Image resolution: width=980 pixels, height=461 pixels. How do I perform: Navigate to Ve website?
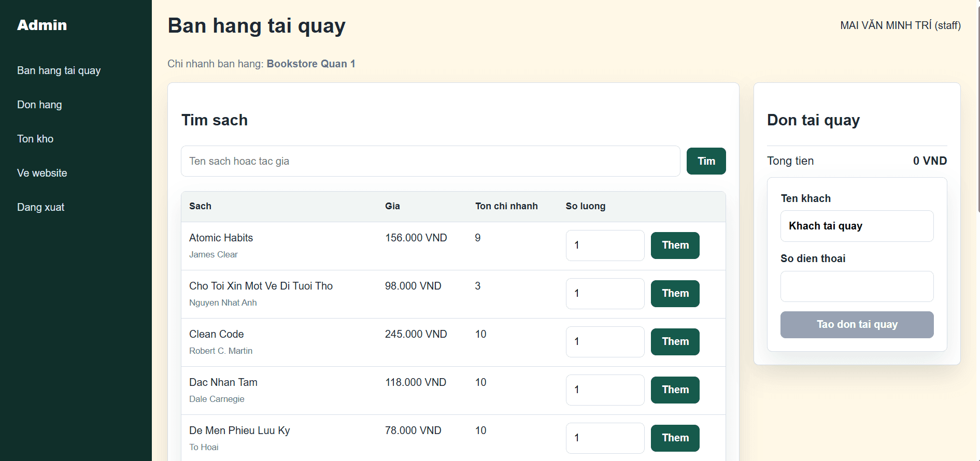42,173
